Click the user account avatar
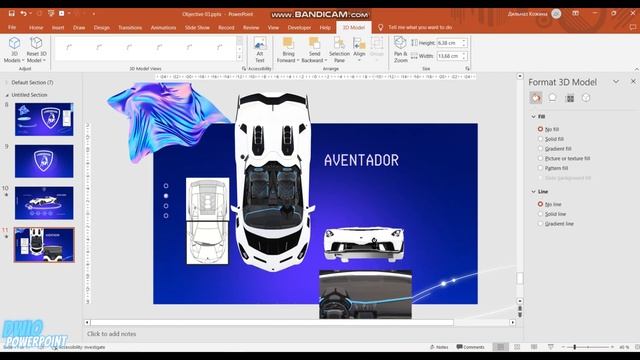Viewport: 640px width, 360px height. click(x=556, y=13)
